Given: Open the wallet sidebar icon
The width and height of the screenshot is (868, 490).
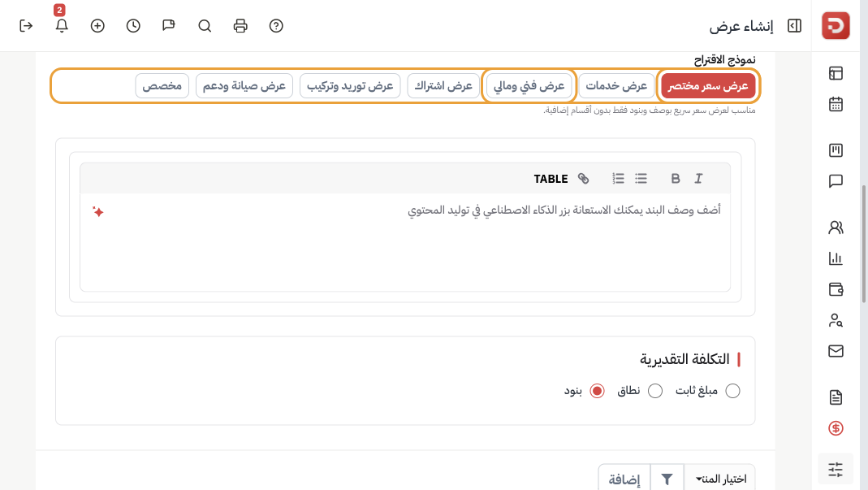Looking at the screenshot, I should 836,289.
